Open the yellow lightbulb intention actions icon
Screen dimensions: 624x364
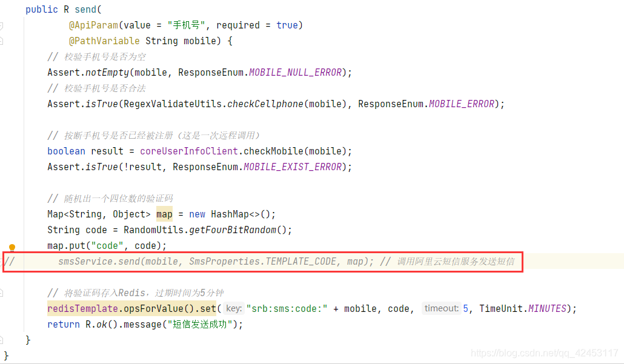[12, 248]
